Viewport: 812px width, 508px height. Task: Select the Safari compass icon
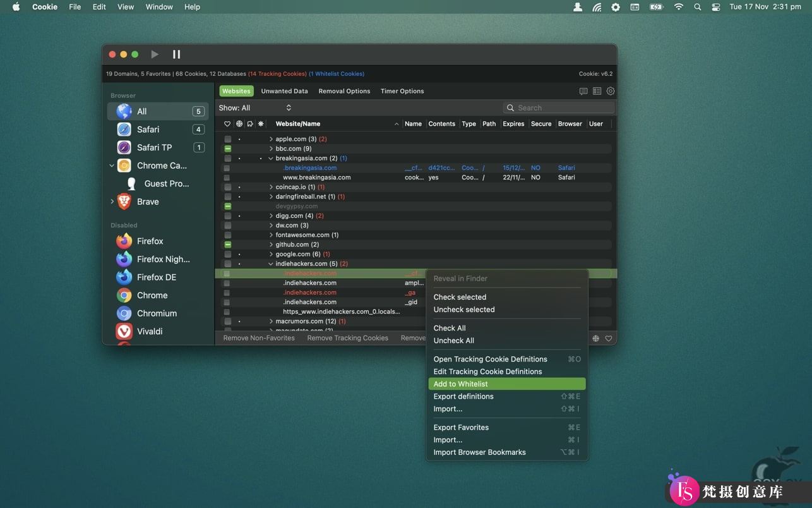[x=124, y=130]
